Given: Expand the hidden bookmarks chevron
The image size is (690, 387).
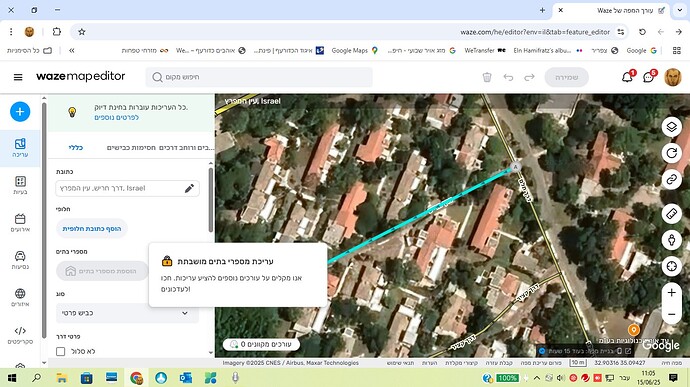Looking at the screenshot, I should point(71,51).
